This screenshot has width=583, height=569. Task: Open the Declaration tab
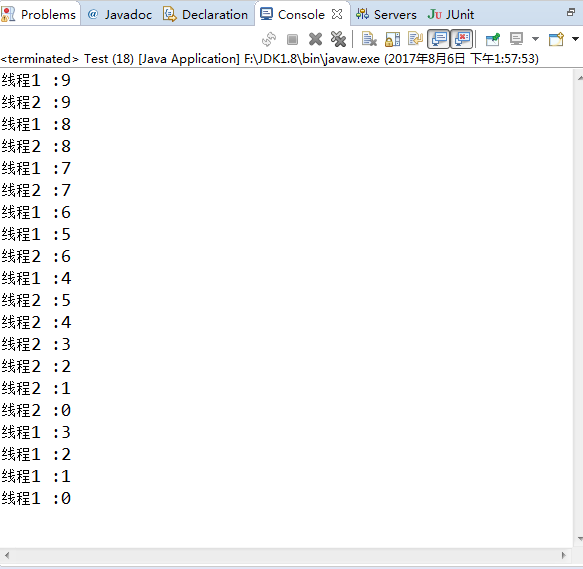click(206, 15)
